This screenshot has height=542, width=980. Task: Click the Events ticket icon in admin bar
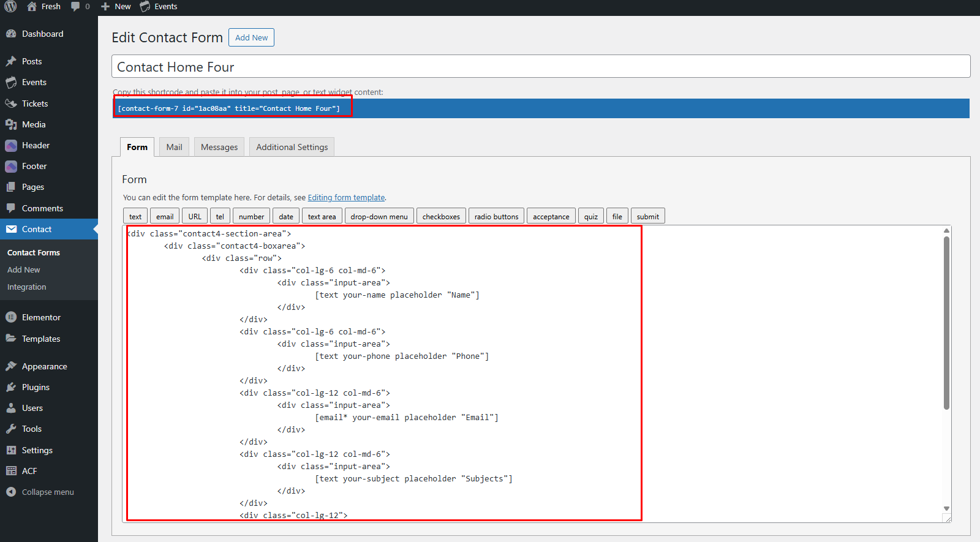point(145,7)
